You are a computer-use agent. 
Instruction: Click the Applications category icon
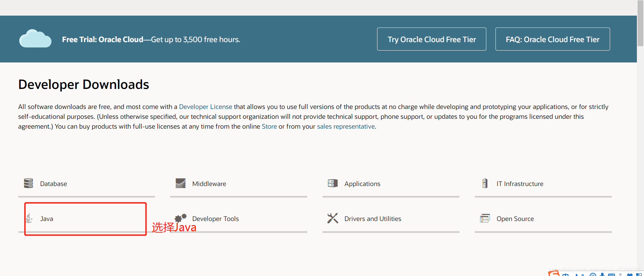tap(333, 183)
